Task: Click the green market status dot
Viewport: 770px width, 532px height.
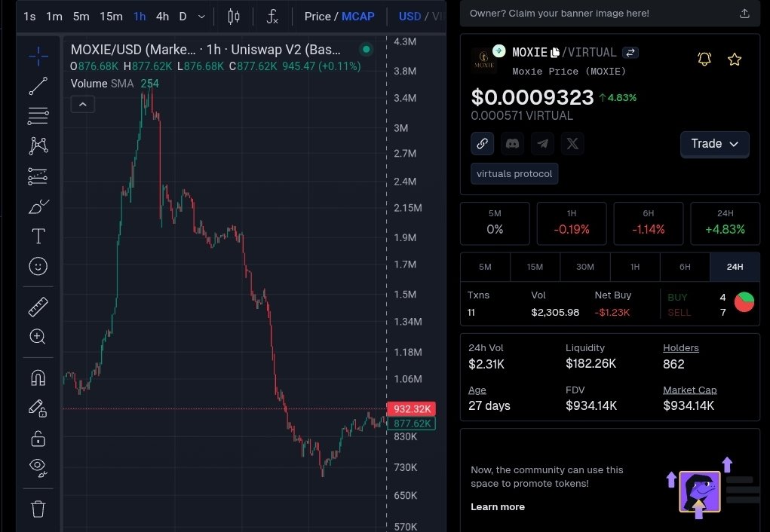Action: click(x=367, y=50)
